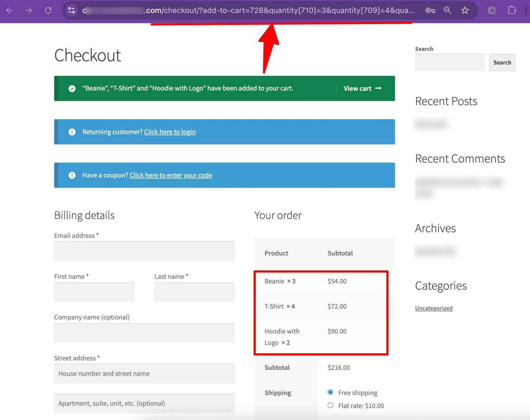
Task: Reload the checkout page
Action: click(48, 11)
